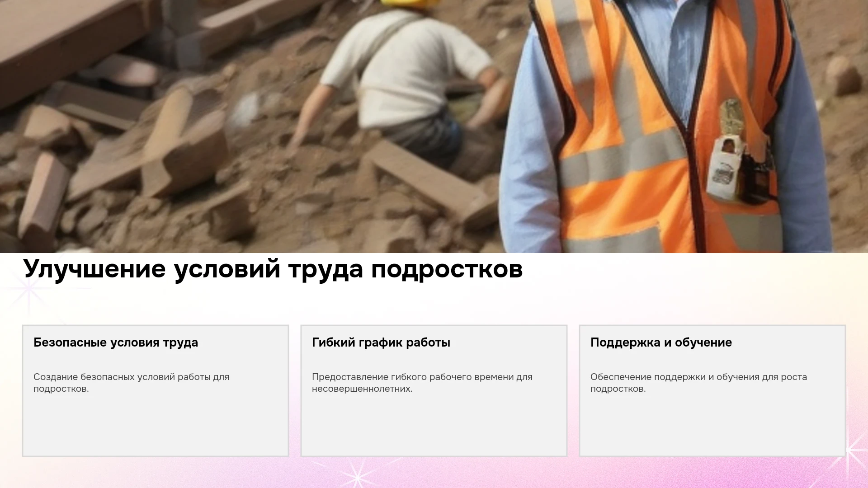Click the slide title 'Улучшение условий труда подростков'

(x=273, y=269)
